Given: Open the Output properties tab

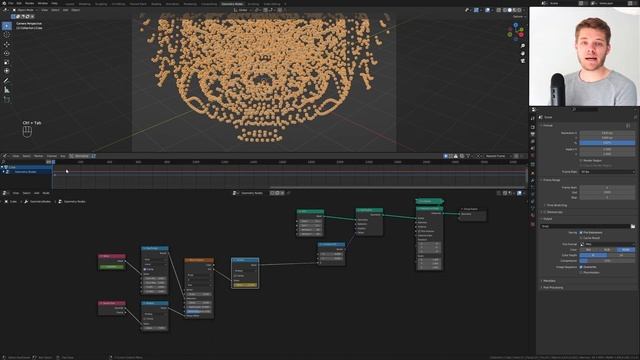Looking at the screenshot, I should [x=533, y=134].
